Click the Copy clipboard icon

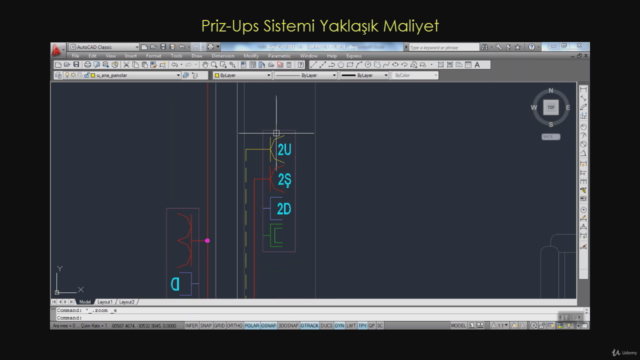point(136,65)
